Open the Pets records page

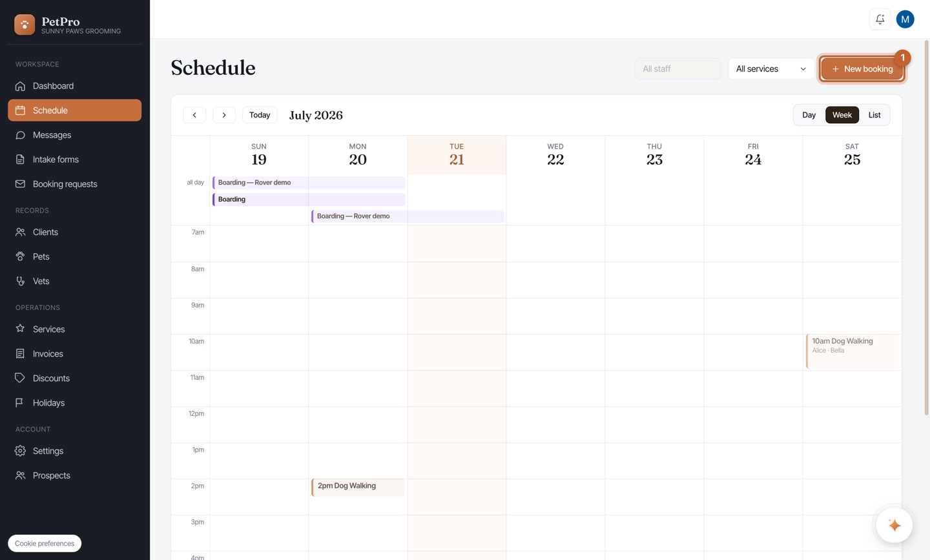click(x=74, y=256)
